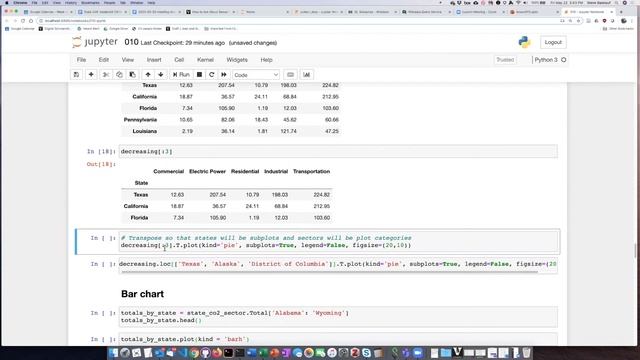Open the cell type dropdown showing Code

coord(256,75)
